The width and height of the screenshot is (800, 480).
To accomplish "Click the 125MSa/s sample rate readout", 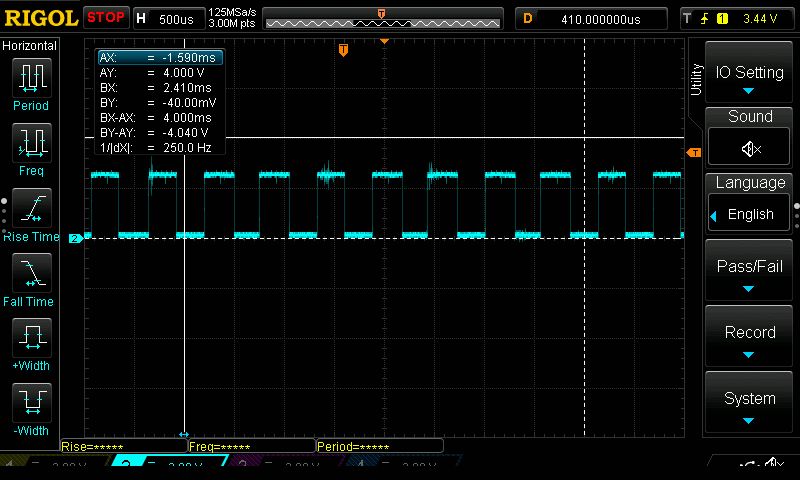I will [232, 12].
